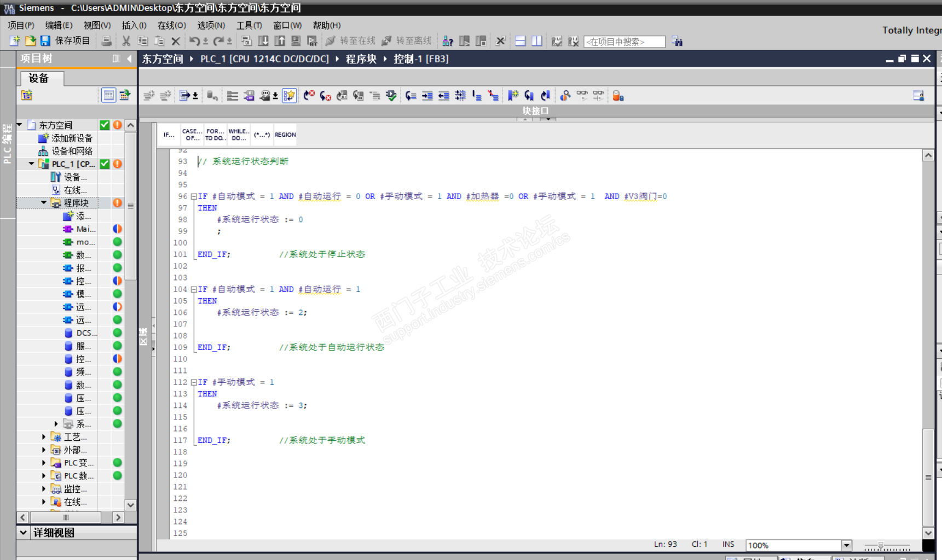Screen dimensions: 942x560
Task: Click the database lock icon in editor toolbar
Action: pyautogui.click(x=618, y=96)
